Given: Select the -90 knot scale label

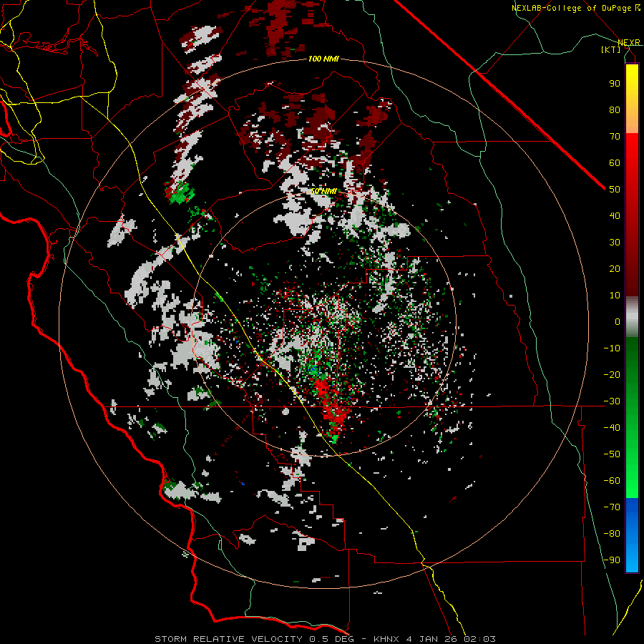Looking at the screenshot, I should pyautogui.click(x=612, y=560).
